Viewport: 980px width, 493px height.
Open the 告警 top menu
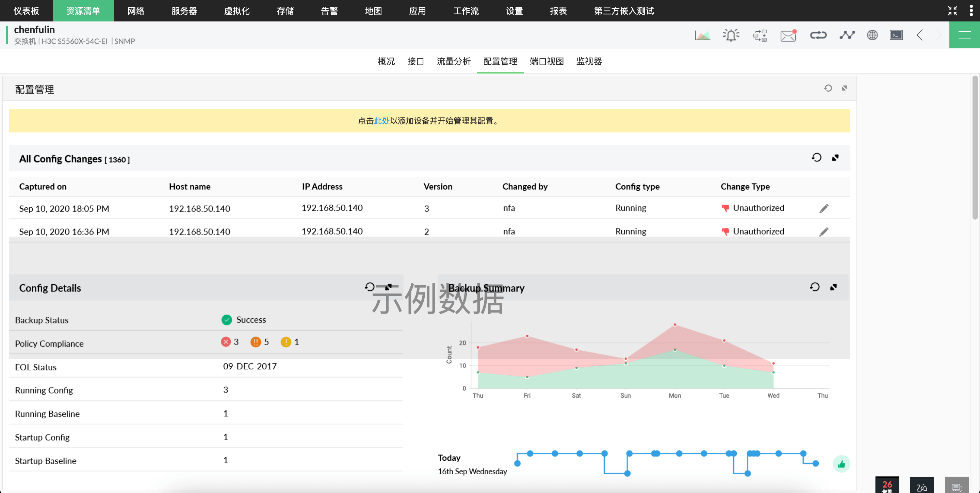click(329, 11)
